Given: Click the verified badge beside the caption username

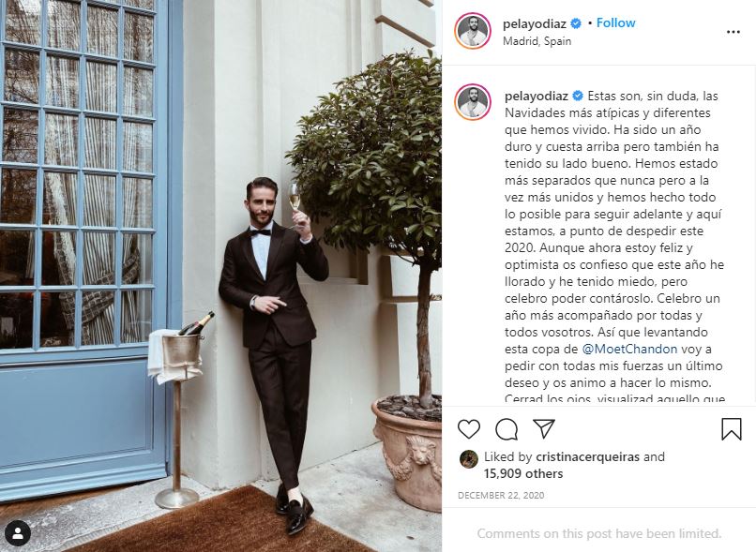Looking at the screenshot, I should click(578, 96).
